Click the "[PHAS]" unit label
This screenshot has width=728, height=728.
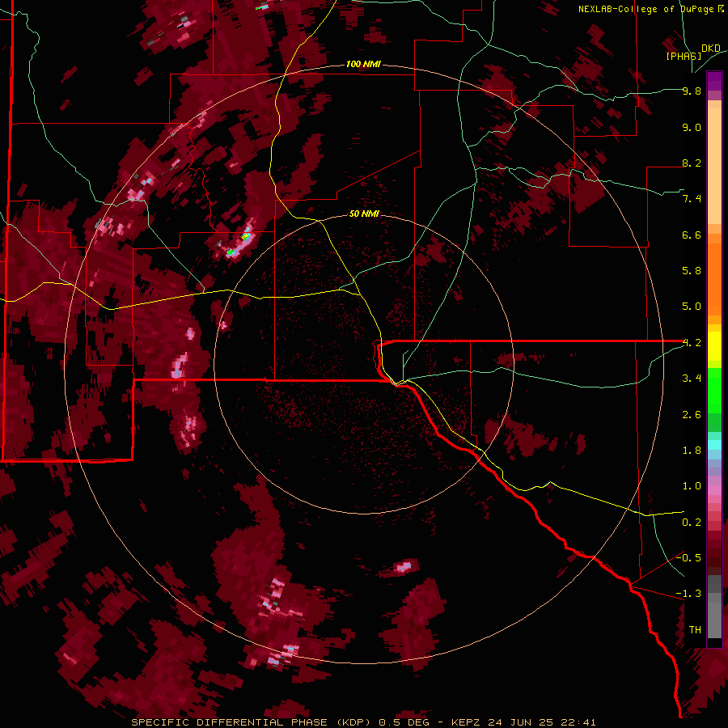click(x=684, y=56)
